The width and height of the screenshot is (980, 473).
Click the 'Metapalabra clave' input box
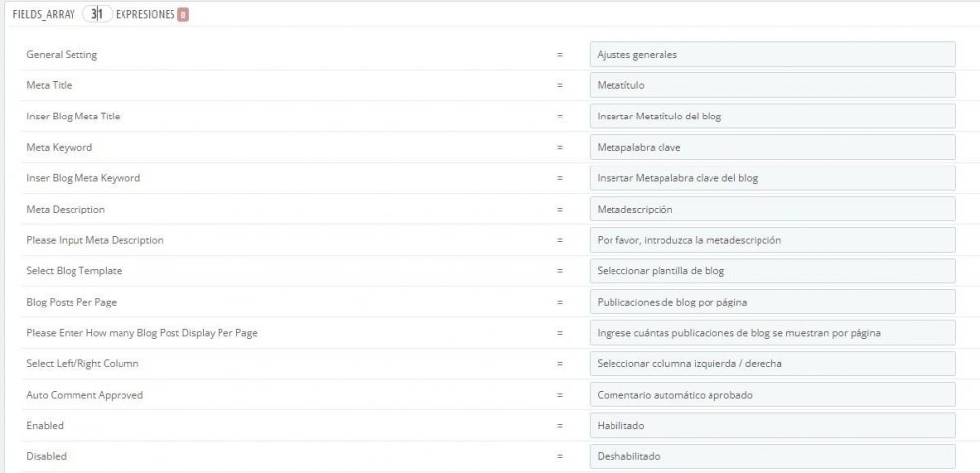tap(772, 147)
